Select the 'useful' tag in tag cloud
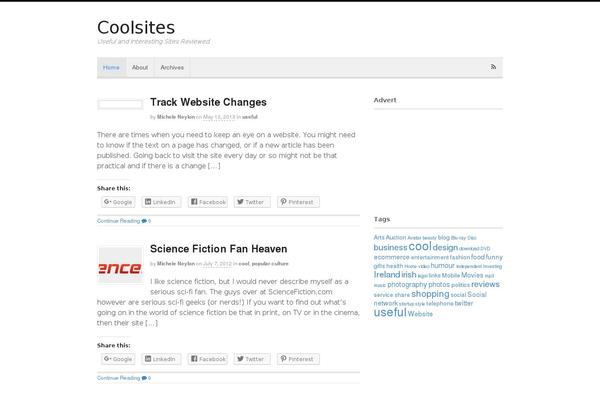The image size is (600, 400). [x=390, y=312]
